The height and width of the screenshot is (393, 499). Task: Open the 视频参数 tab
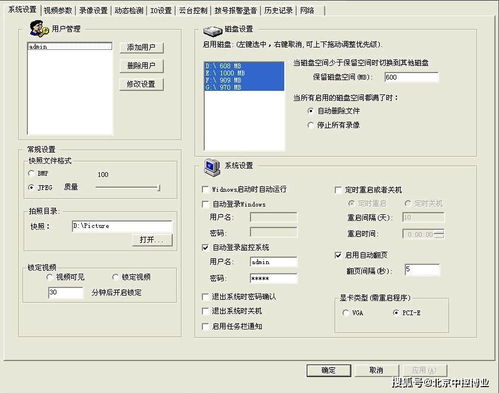coord(58,11)
